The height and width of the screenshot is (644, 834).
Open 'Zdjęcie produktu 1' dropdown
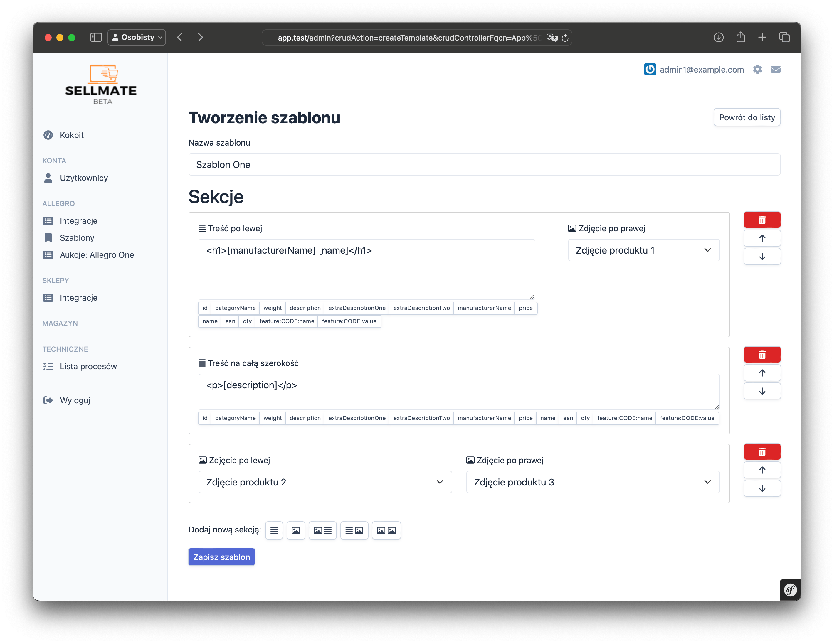pyautogui.click(x=643, y=250)
